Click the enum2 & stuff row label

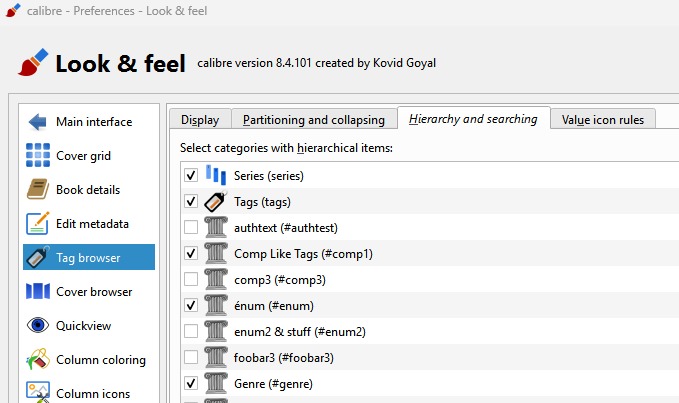299,331
